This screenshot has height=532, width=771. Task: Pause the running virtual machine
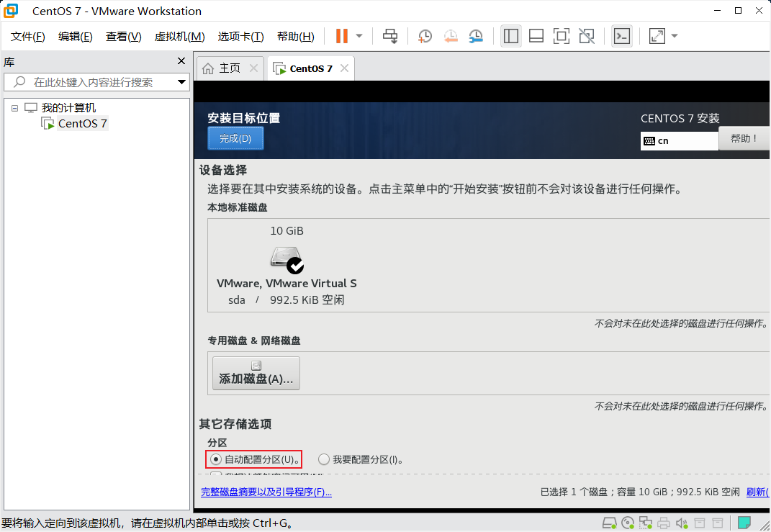(x=342, y=36)
